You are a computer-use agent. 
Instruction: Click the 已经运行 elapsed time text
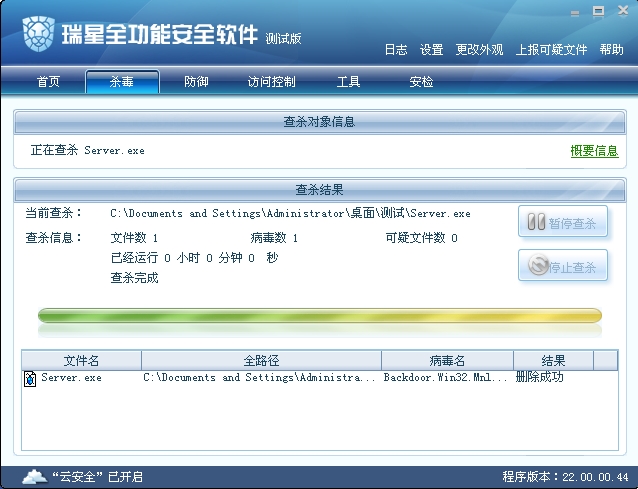pyautogui.click(x=194, y=258)
